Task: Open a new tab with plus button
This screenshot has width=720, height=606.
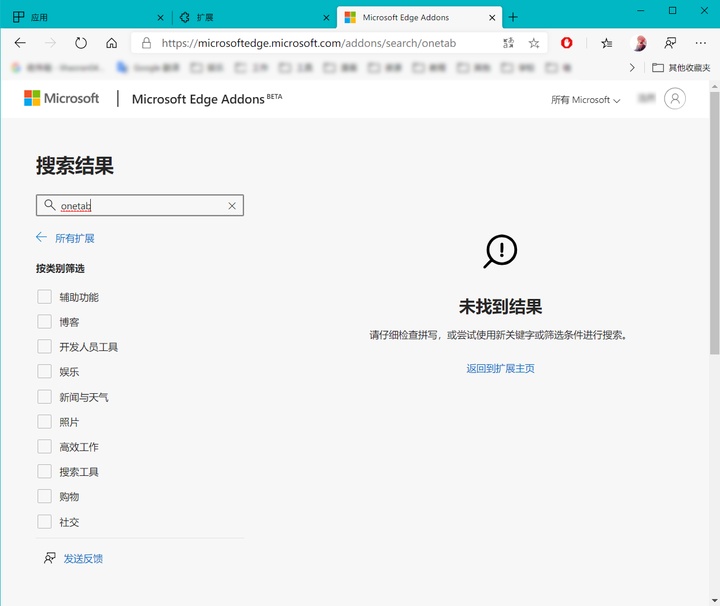Action: (513, 17)
